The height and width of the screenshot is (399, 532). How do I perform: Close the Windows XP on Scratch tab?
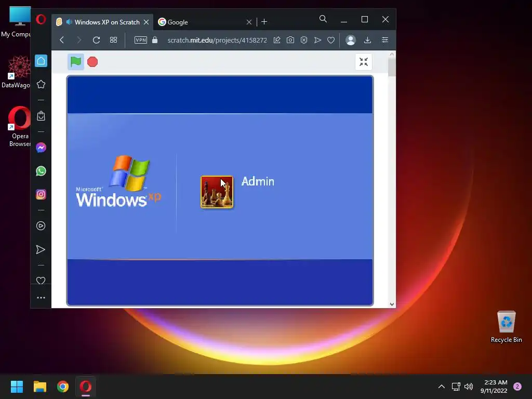pyautogui.click(x=146, y=22)
